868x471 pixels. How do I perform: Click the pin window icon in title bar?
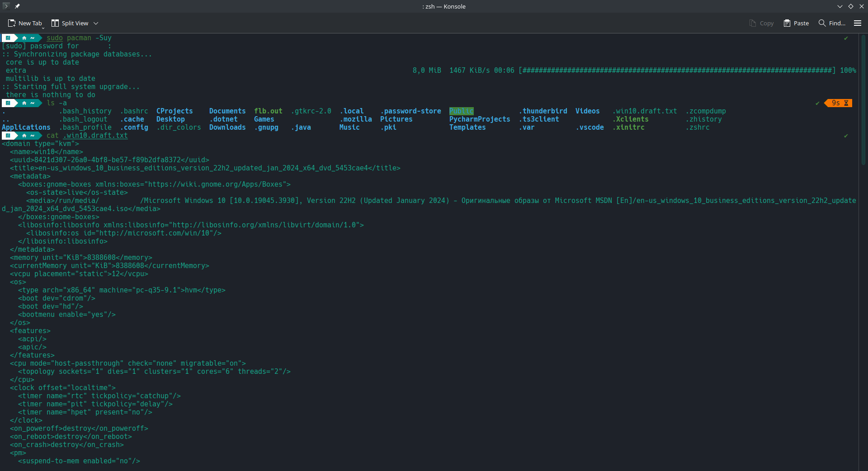17,6
